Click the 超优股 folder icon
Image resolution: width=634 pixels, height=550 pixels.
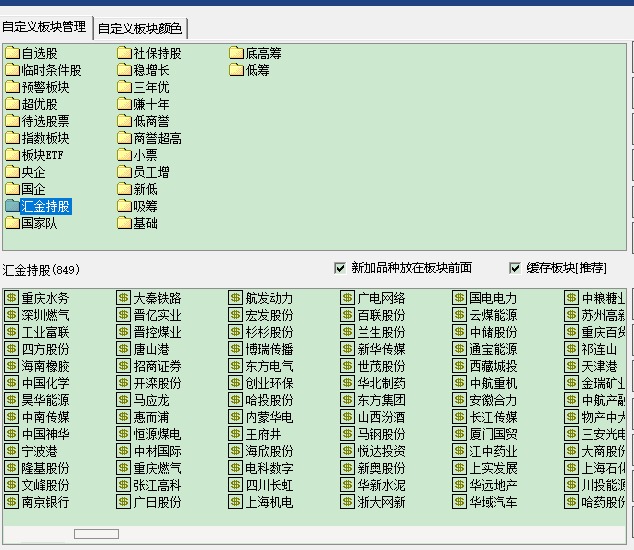pyautogui.click(x=13, y=104)
